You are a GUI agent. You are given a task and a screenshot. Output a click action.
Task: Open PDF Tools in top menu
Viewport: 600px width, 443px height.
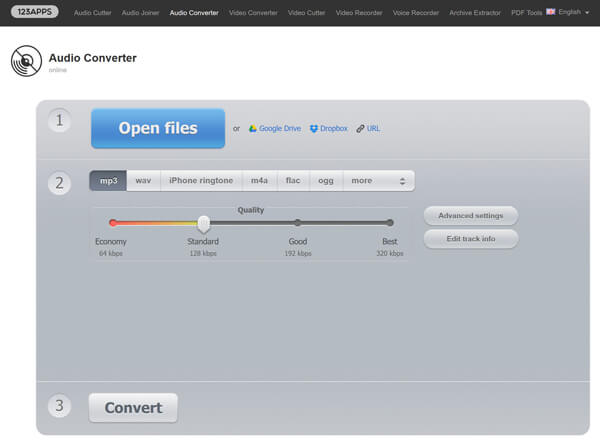(x=527, y=13)
